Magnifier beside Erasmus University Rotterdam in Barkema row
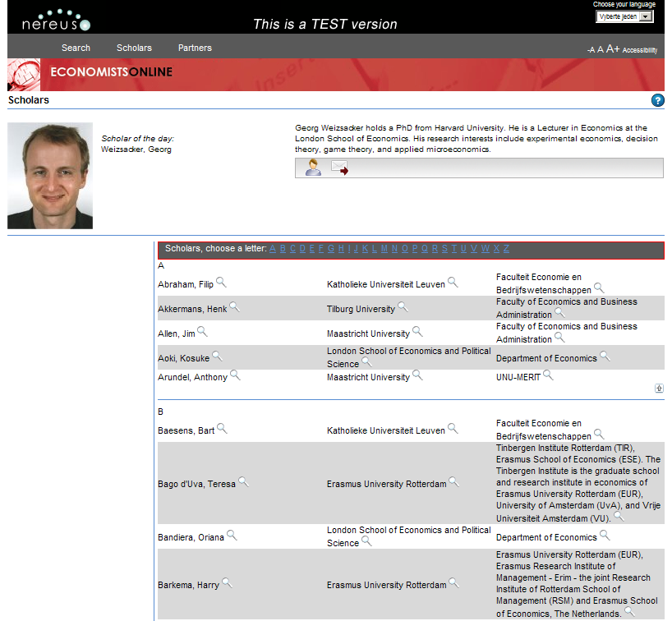 point(453,583)
